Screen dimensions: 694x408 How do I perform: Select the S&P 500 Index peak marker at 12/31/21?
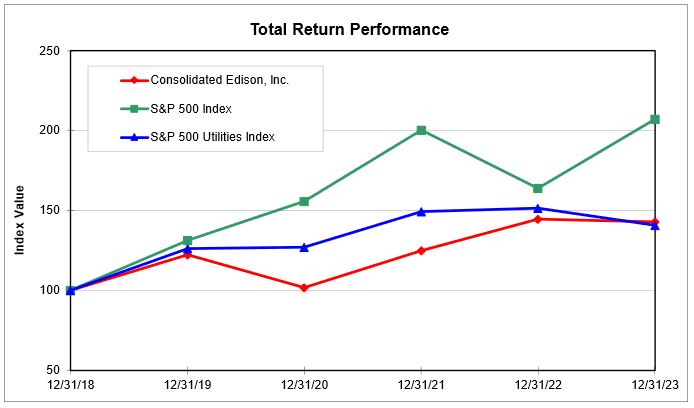point(421,130)
